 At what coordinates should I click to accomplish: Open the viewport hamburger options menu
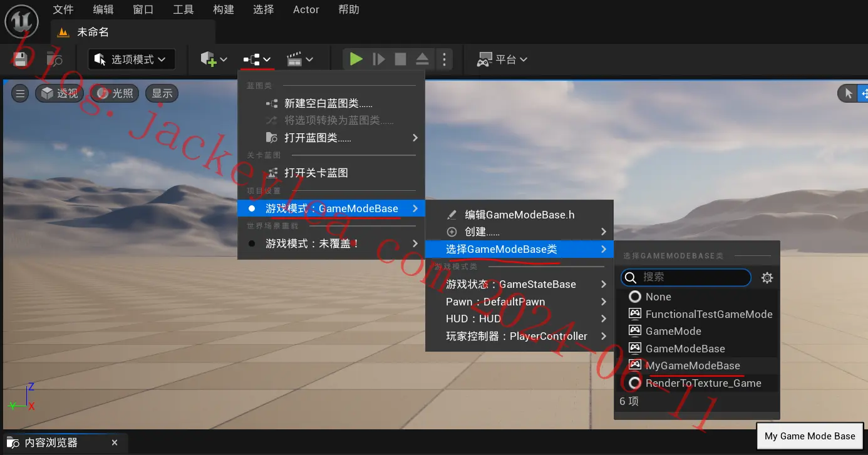pos(20,94)
